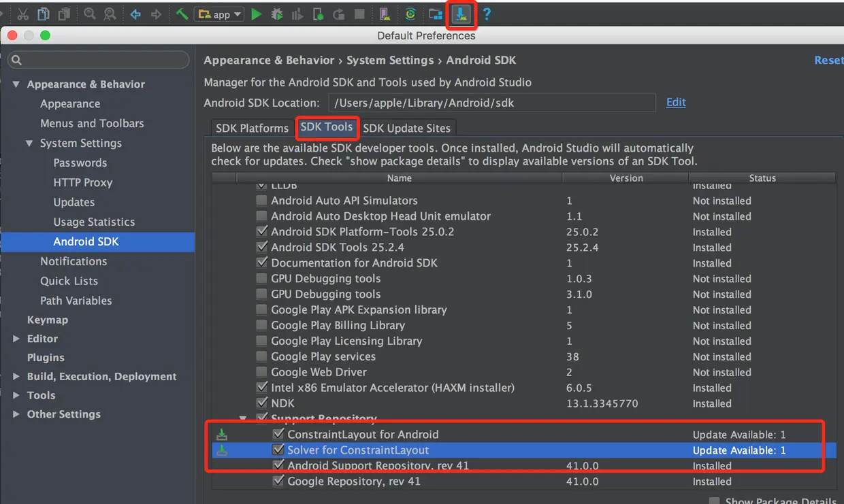This screenshot has width=844, height=504.
Task: Navigate forward with the gray right arrow
Action: tap(157, 14)
